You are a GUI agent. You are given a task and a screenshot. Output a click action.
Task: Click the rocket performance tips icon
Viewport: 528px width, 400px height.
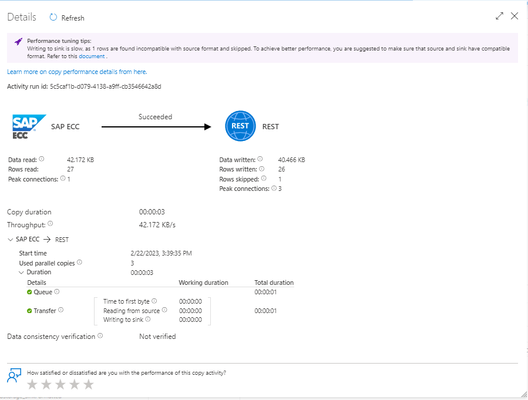[x=18, y=41]
